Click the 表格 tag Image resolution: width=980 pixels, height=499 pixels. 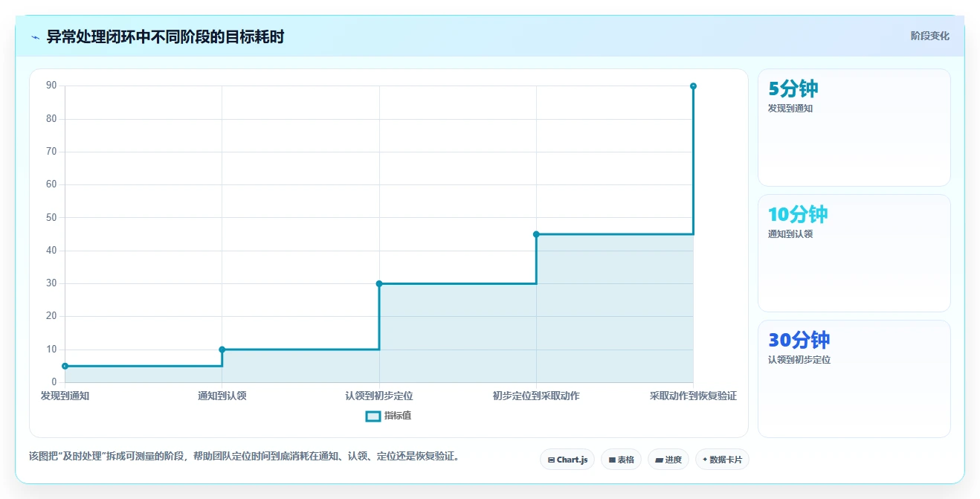[622, 460]
